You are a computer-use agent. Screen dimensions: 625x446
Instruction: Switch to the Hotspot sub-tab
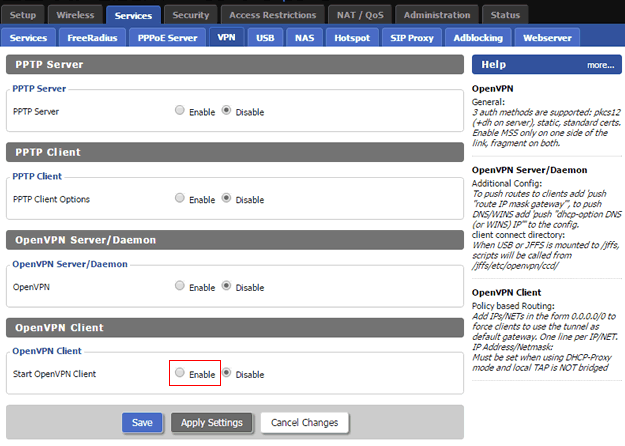pyautogui.click(x=352, y=38)
